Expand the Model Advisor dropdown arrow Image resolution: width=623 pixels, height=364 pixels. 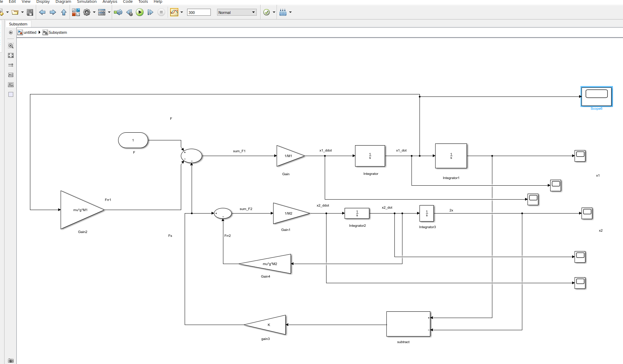274,13
